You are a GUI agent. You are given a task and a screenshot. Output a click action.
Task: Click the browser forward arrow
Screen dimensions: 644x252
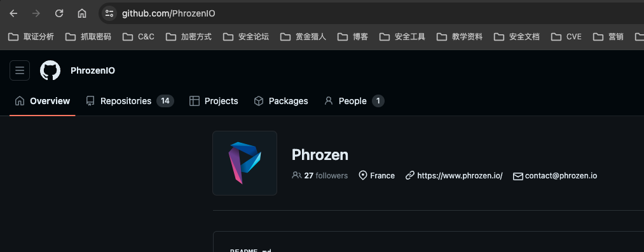coord(36,13)
